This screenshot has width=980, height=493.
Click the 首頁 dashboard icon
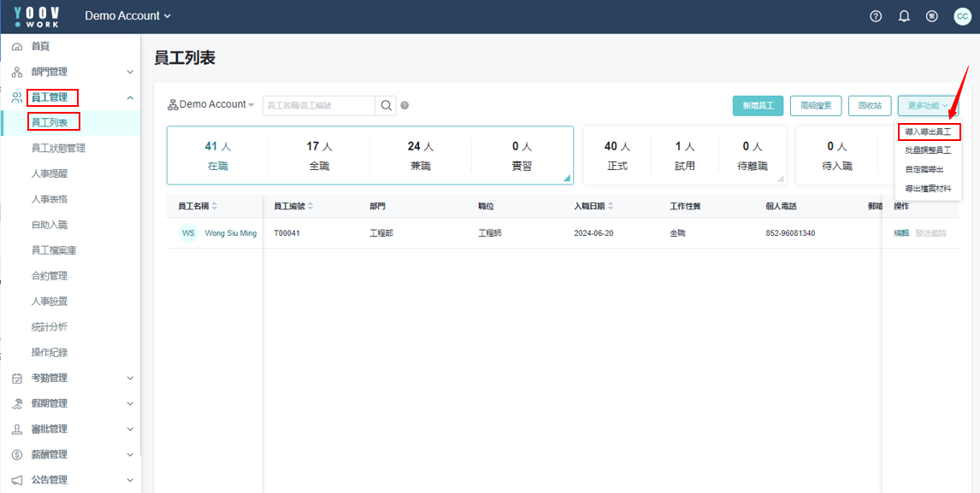pyautogui.click(x=17, y=46)
